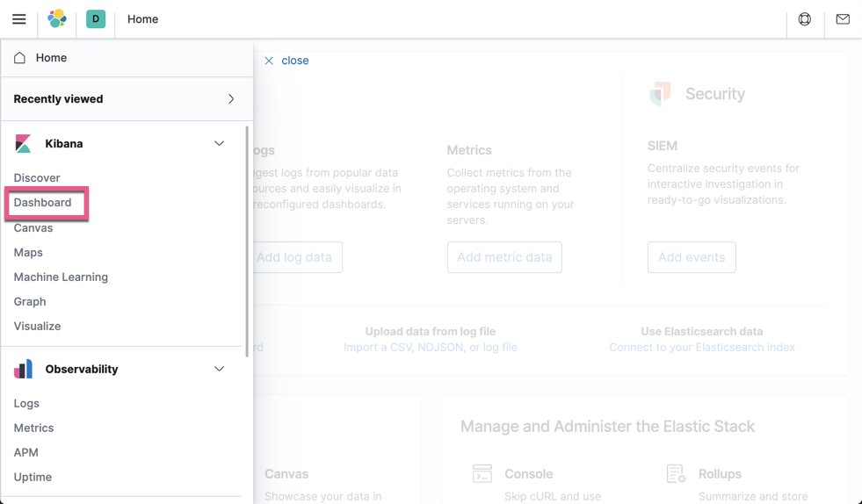Open the newsfeed mail icon

click(x=842, y=19)
